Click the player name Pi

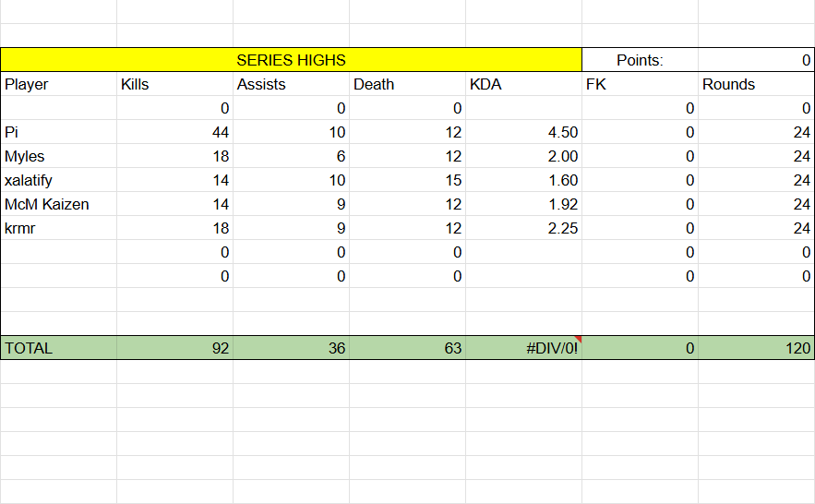(11, 132)
